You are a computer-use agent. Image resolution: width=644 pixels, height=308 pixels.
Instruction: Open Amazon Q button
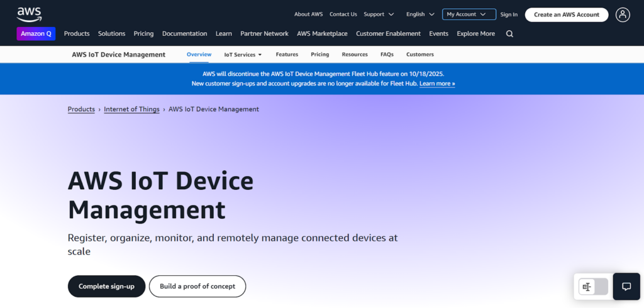tap(36, 34)
